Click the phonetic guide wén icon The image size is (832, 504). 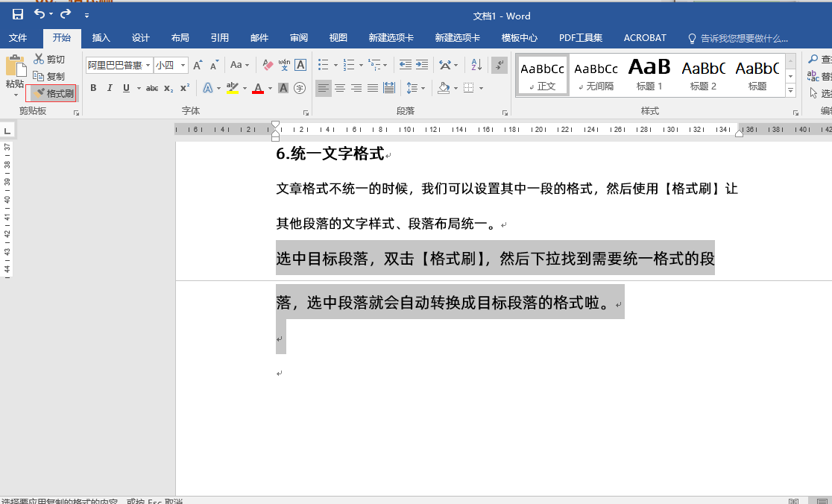(284, 66)
